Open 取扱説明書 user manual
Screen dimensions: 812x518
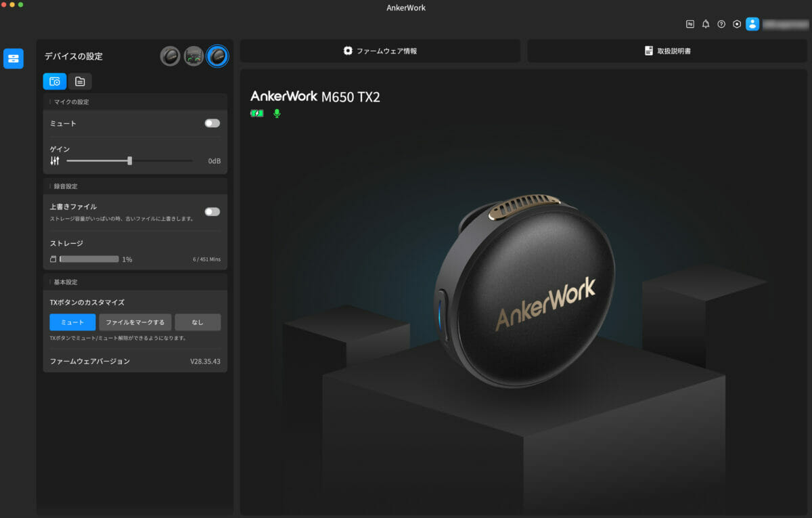pos(667,51)
